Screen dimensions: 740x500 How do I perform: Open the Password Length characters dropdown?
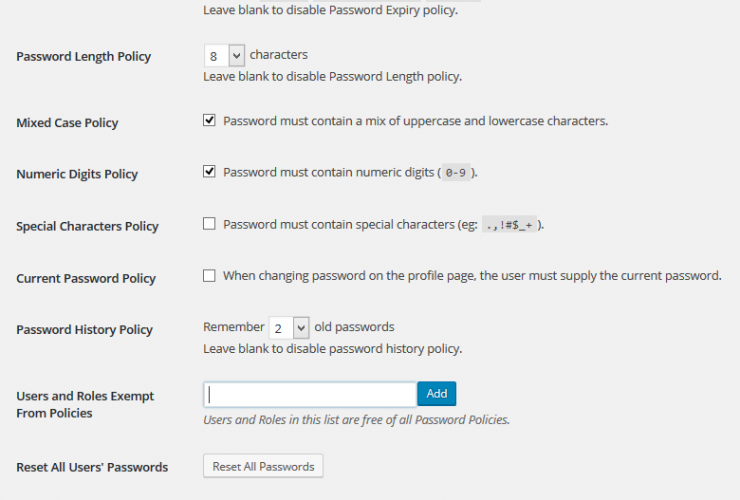[224, 56]
